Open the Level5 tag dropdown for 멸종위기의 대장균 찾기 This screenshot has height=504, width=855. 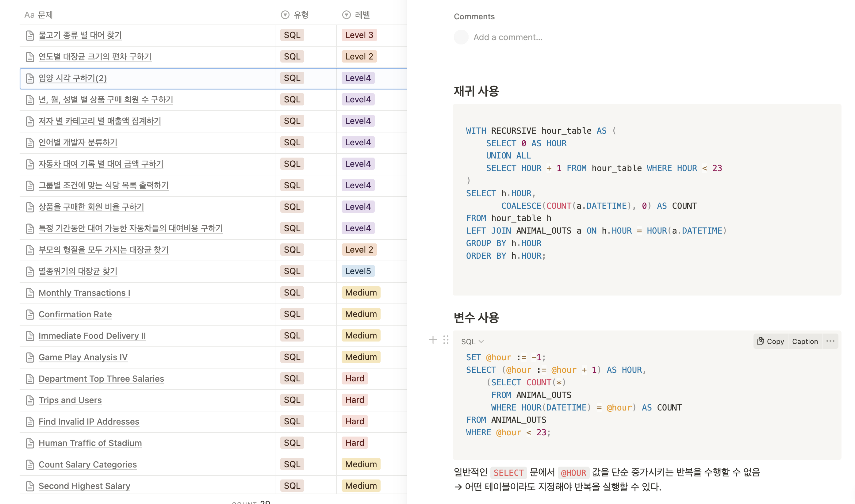point(358,271)
